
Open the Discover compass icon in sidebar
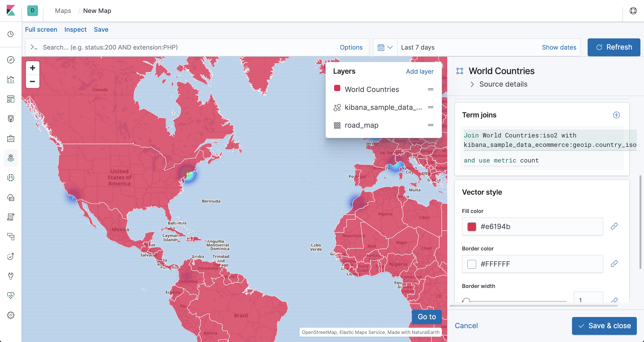point(11,60)
